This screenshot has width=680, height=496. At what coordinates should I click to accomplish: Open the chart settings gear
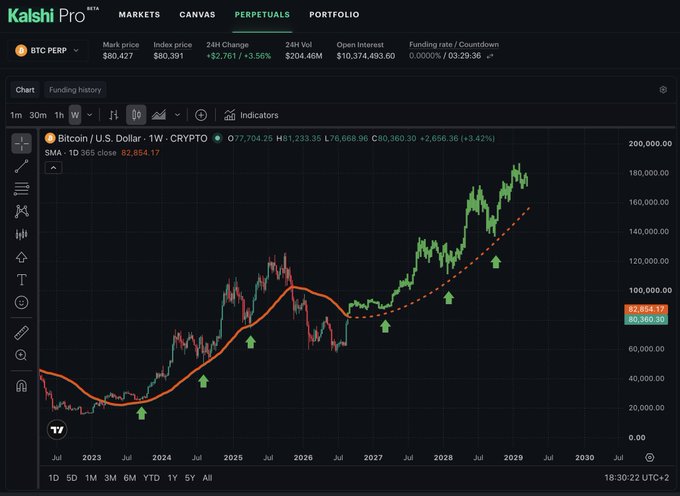[x=663, y=90]
